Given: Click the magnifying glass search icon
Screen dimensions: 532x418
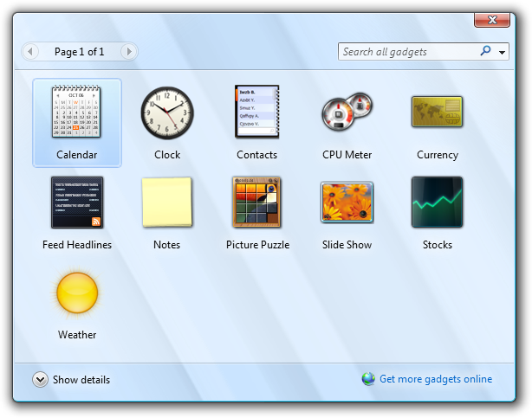Looking at the screenshot, I should [x=486, y=51].
